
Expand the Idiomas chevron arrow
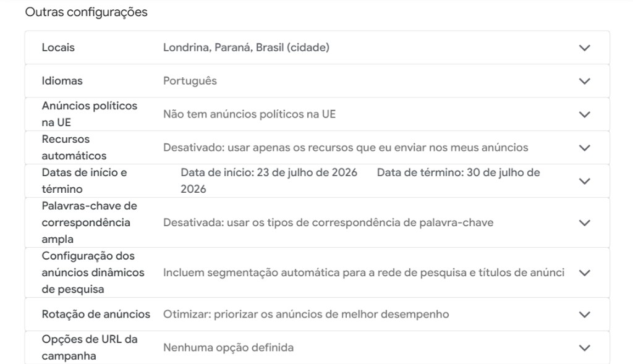click(x=585, y=81)
